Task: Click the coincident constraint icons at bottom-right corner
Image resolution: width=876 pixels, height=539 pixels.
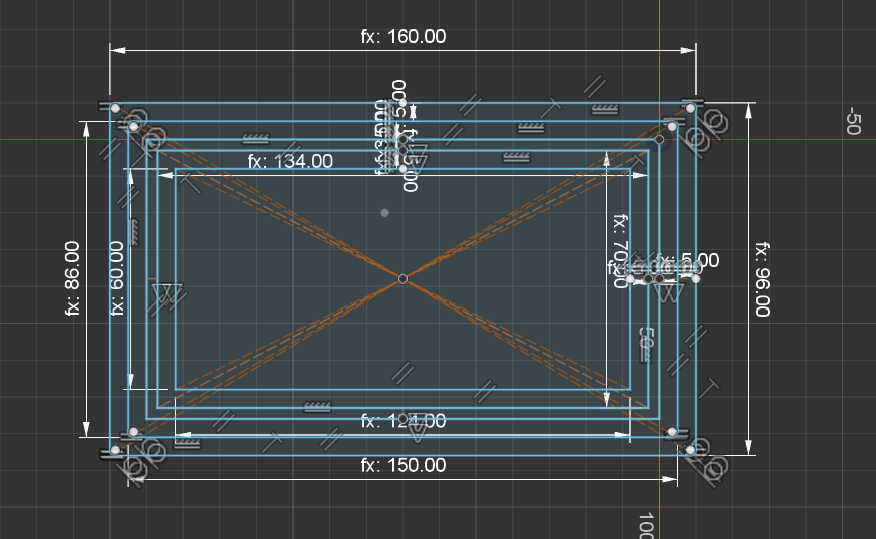Action: [716, 467]
